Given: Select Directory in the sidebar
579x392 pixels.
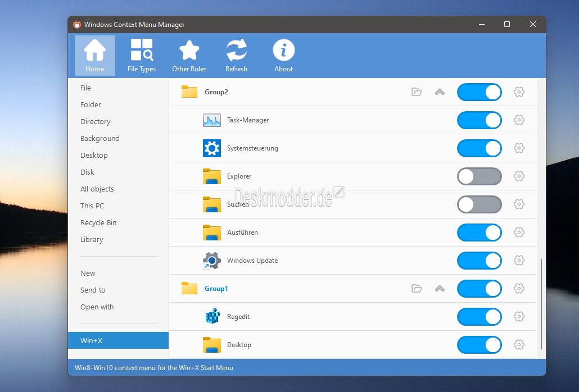Looking at the screenshot, I should (x=119, y=122).
